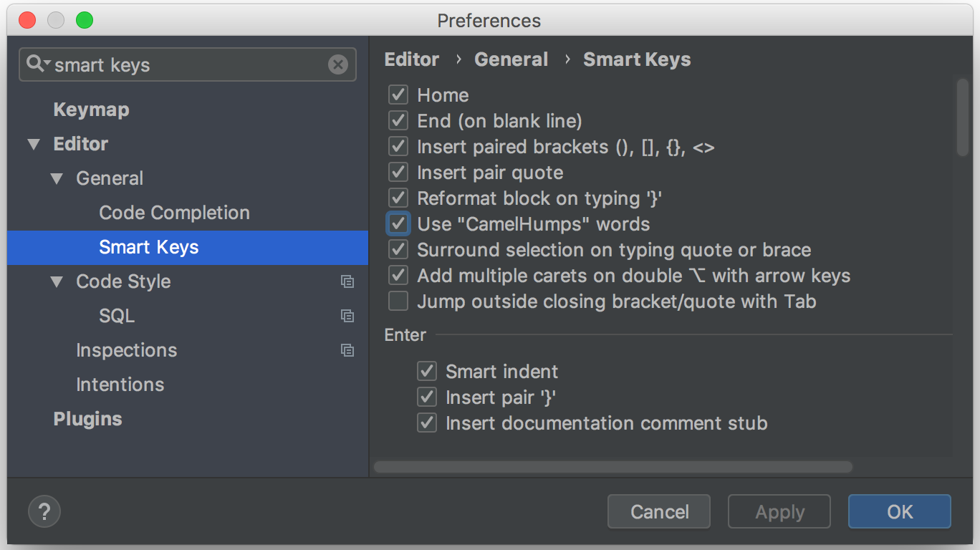Click the search magnifier icon
980x550 pixels.
pos(37,64)
